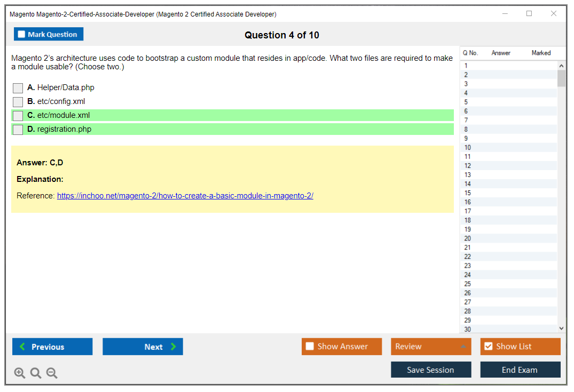Viewport: 574px width, 392px height.
Task: Open the inchoo.net reference link
Action: coord(185,196)
